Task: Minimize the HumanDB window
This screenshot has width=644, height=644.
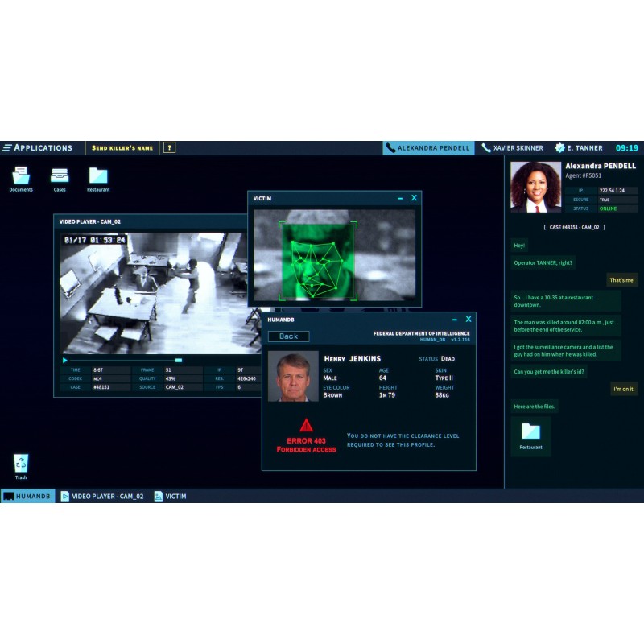Action: (x=454, y=320)
